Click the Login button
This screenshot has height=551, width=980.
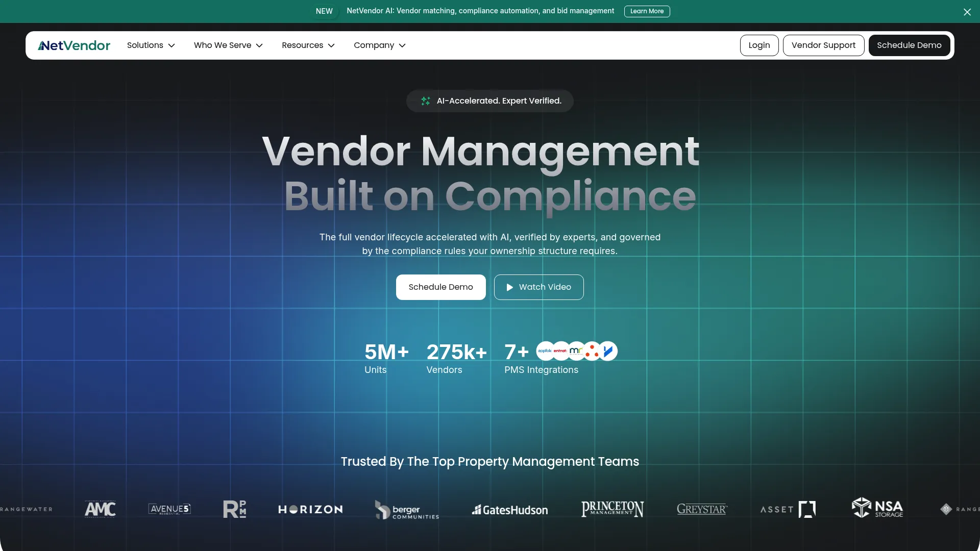[x=759, y=45]
